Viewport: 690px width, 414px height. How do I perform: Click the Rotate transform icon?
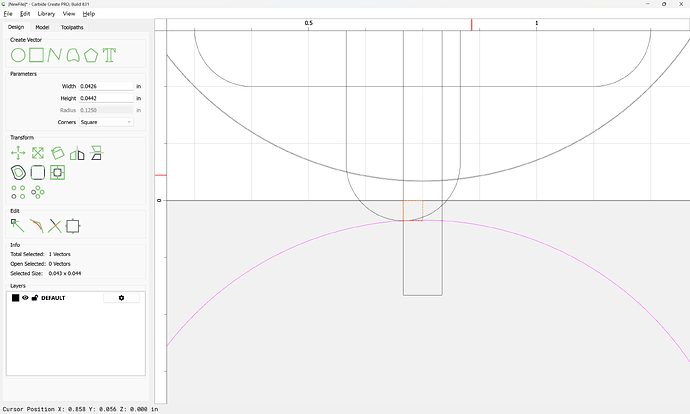point(57,153)
